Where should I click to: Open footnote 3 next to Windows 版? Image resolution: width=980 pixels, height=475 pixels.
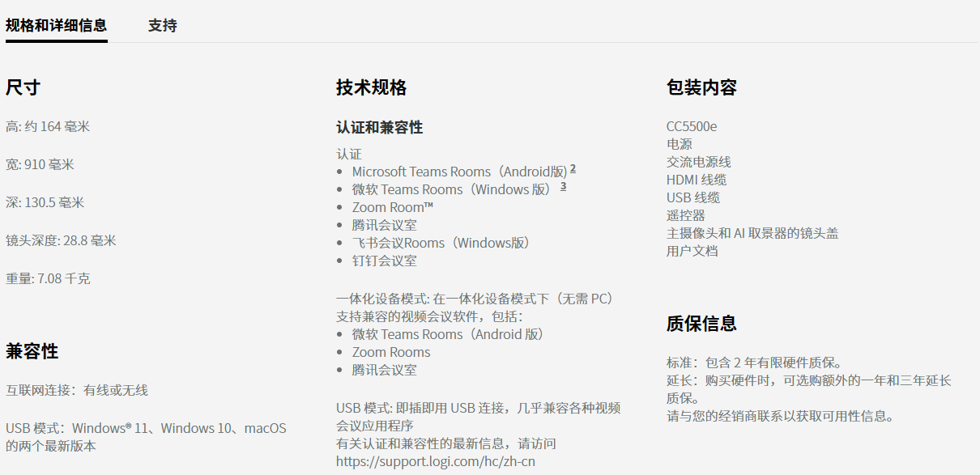click(564, 187)
